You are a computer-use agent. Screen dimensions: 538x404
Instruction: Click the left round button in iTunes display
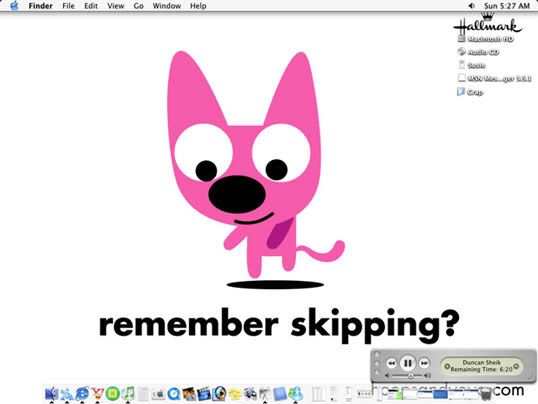pyautogui.click(x=447, y=366)
